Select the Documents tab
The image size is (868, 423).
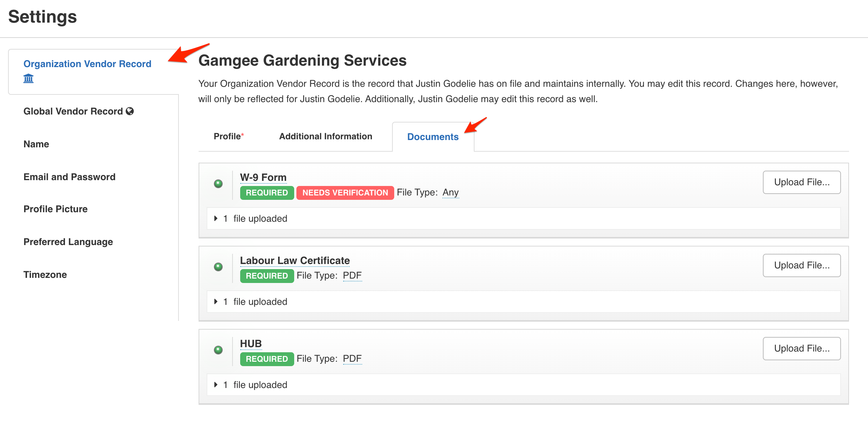click(x=433, y=137)
